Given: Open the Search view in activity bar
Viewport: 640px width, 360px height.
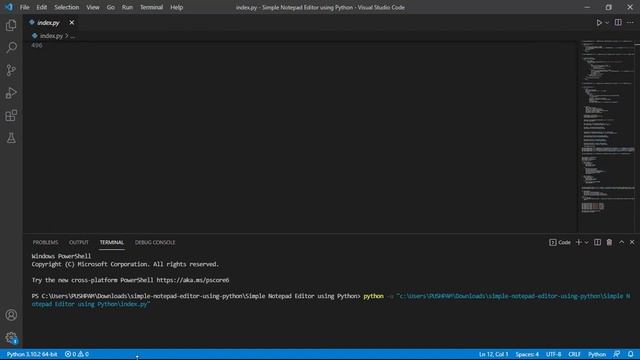Looking at the screenshot, I should [x=11, y=47].
